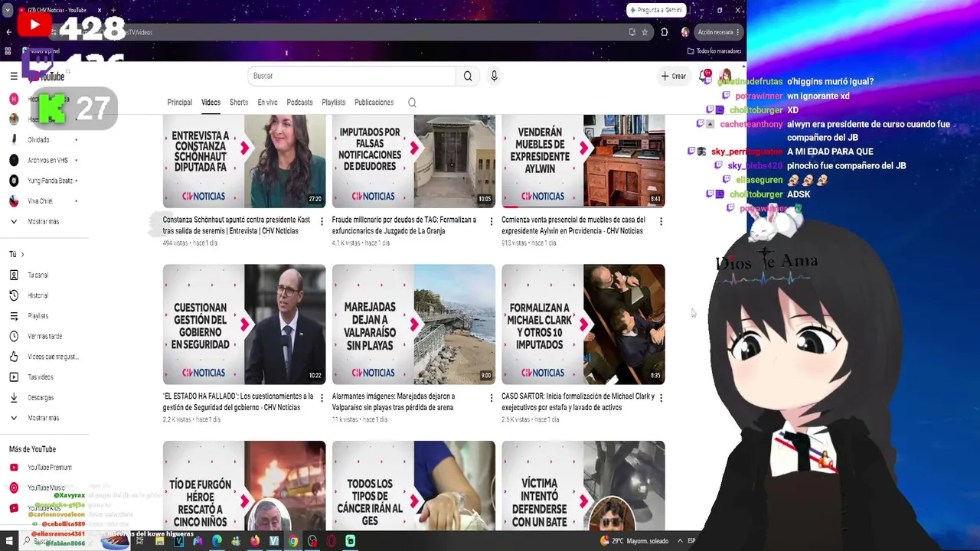Open the Todos los marcadores folder
The width and height of the screenshot is (980, 551).
tap(714, 51)
